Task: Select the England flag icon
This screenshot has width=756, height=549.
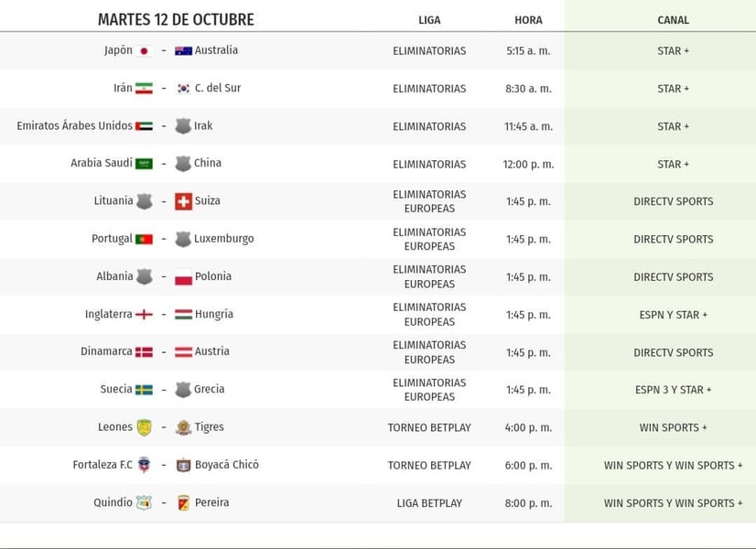Action: coord(144,315)
